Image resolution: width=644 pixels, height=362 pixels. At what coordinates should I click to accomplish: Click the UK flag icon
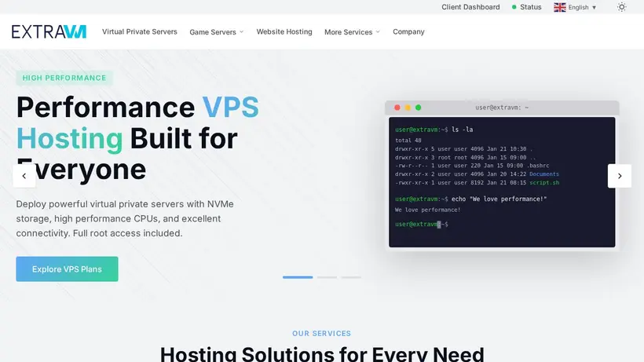pos(559,7)
